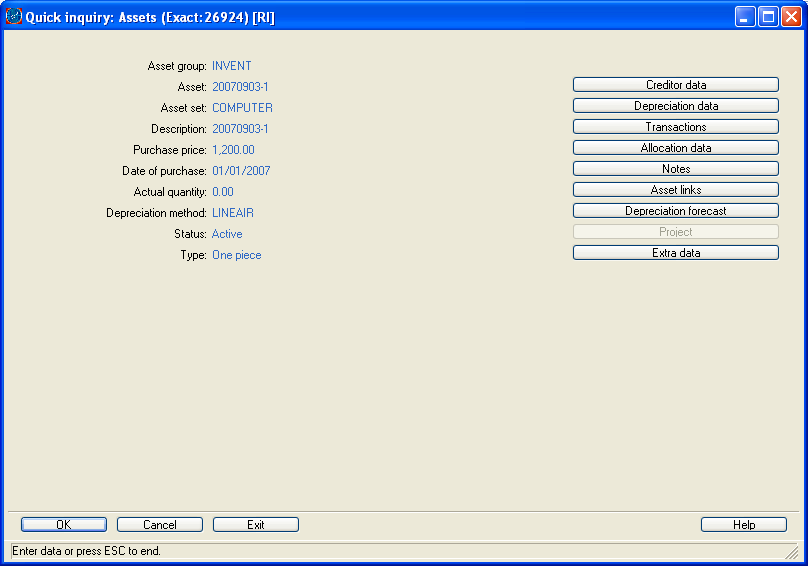Open Help for this screen
Image resolution: width=808 pixels, height=566 pixels.
pos(743,525)
